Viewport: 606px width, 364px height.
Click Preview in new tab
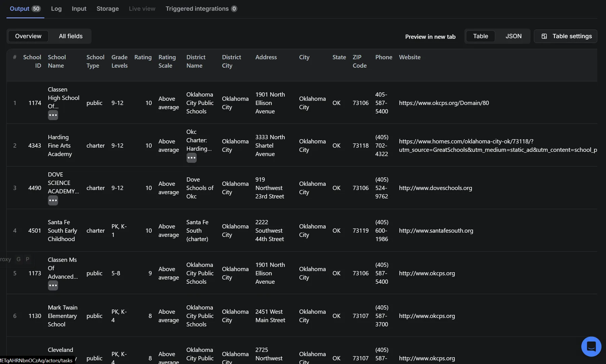tap(430, 37)
